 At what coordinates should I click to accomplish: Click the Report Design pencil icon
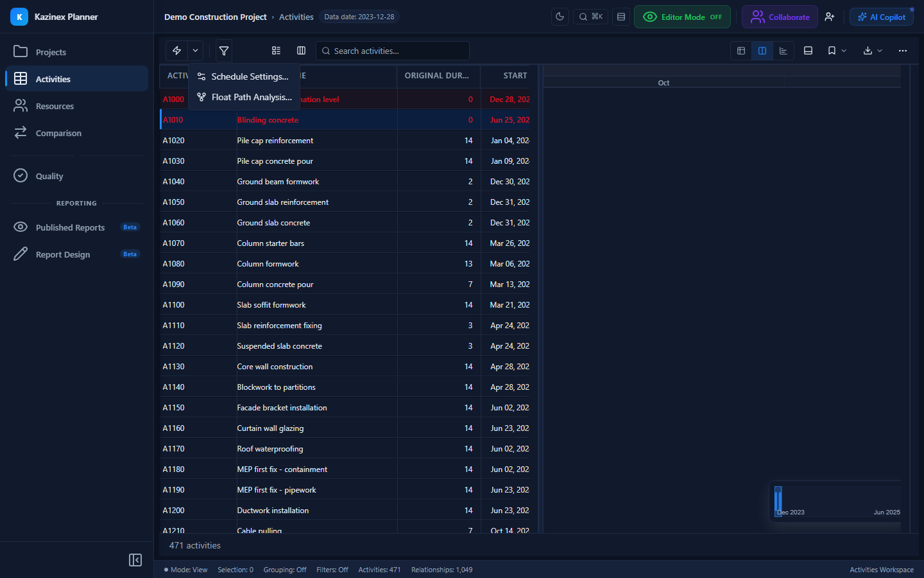click(x=21, y=254)
